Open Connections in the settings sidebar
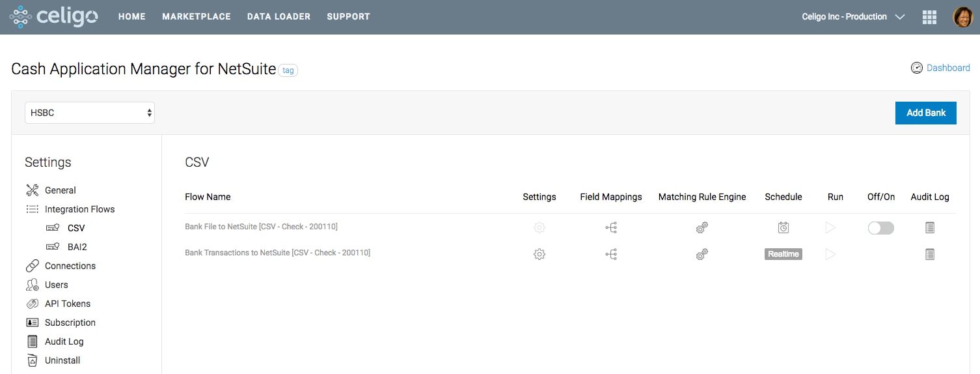The width and height of the screenshot is (980, 374). 70,266
